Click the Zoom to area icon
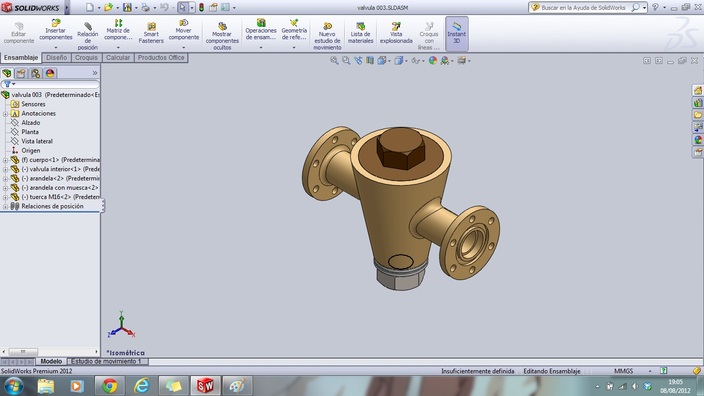 [346, 61]
